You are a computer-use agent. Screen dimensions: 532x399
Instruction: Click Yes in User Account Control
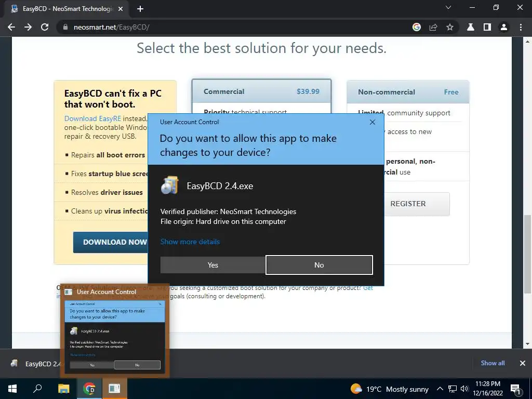212,265
